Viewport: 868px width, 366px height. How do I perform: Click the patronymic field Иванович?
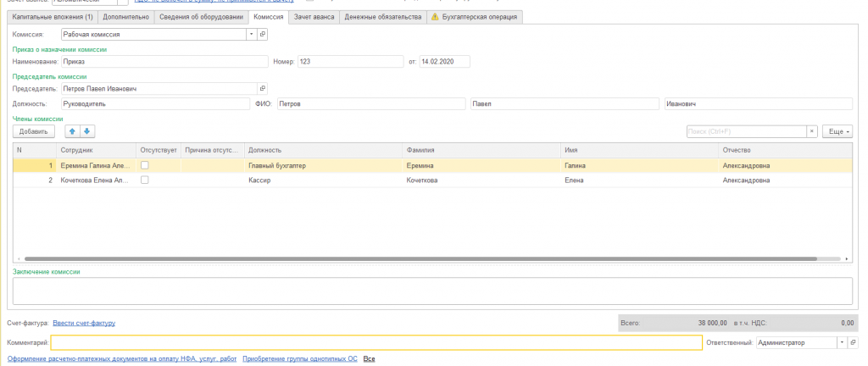pos(758,104)
